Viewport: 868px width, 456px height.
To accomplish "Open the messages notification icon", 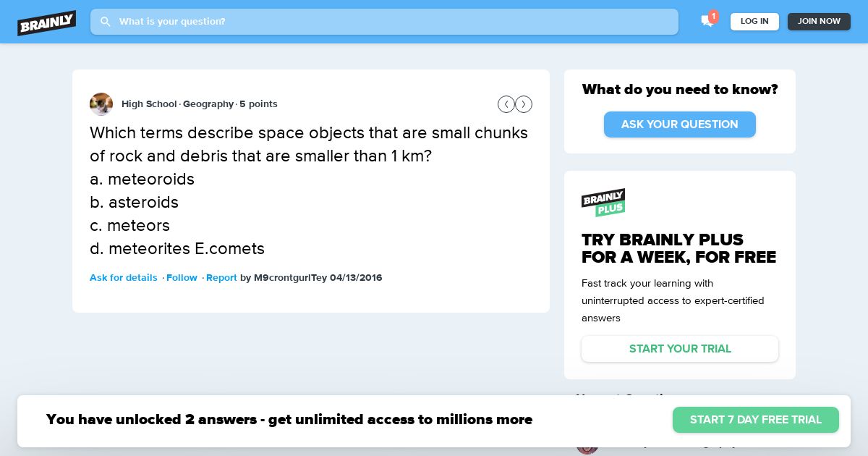I will (x=707, y=21).
